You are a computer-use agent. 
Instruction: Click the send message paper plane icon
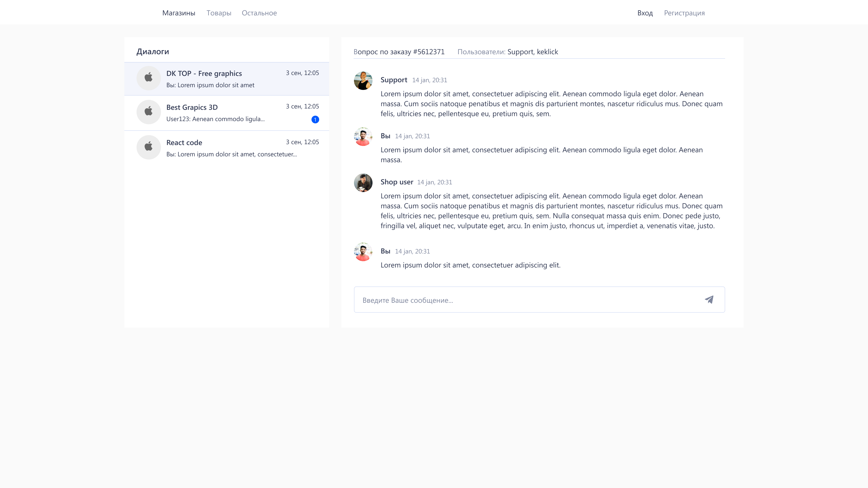(709, 299)
